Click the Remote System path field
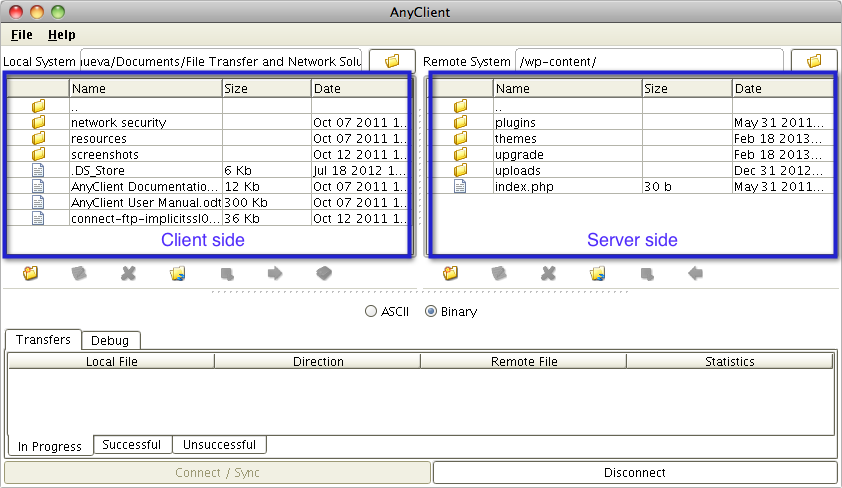Image resolution: width=842 pixels, height=488 pixels. click(x=649, y=61)
